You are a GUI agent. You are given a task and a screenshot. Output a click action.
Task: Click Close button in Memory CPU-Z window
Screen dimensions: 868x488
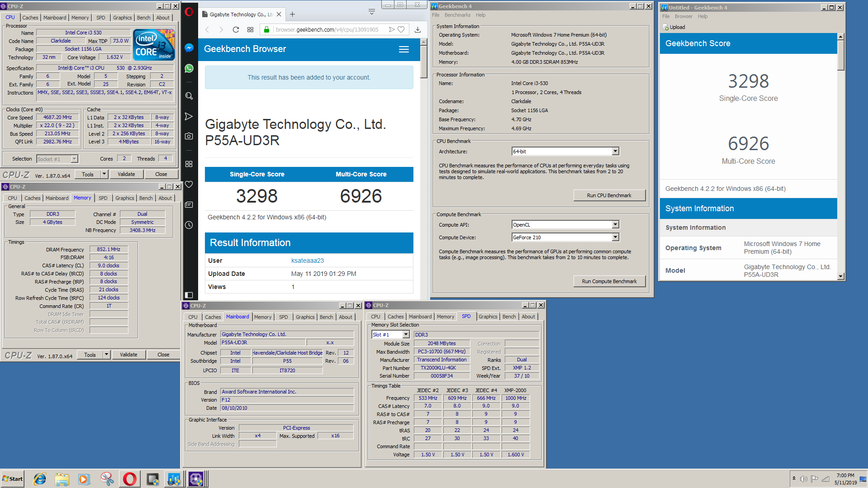(x=163, y=355)
